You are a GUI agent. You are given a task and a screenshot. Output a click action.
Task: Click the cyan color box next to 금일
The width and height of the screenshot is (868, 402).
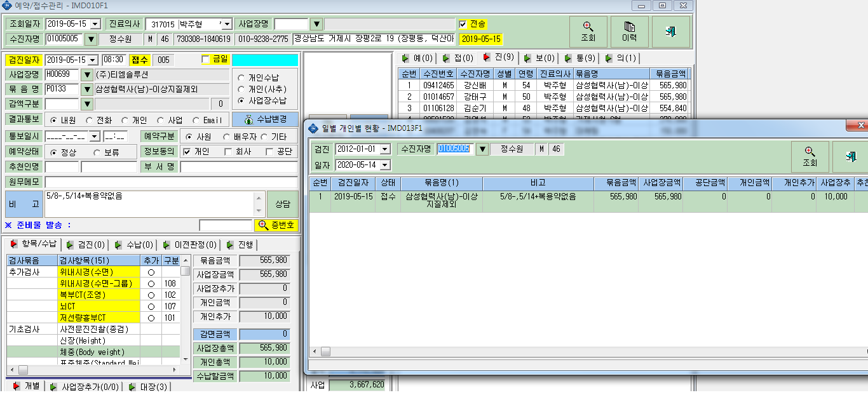click(x=265, y=60)
